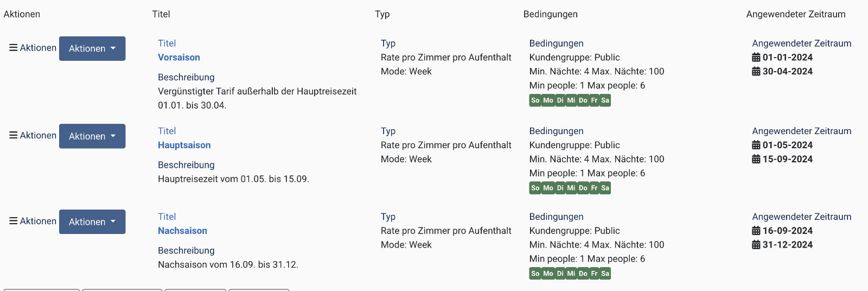This screenshot has width=868, height=291.
Task: Expand the Aktionen dropdown for Nachsaison
Action: [x=92, y=222]
